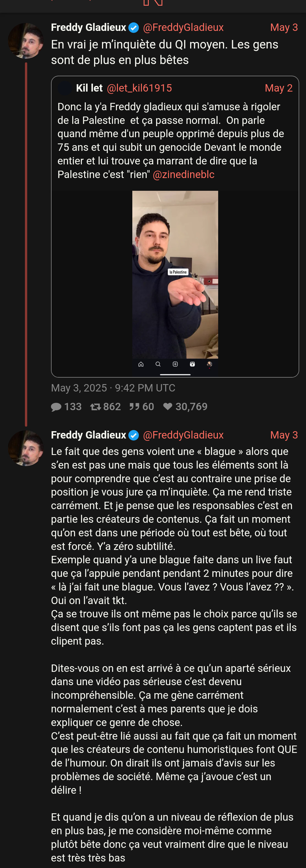The width and height of the screenshot is (306, 868).
Task: Click the quote marks icon beside 60
Action: tap(134, 407)
